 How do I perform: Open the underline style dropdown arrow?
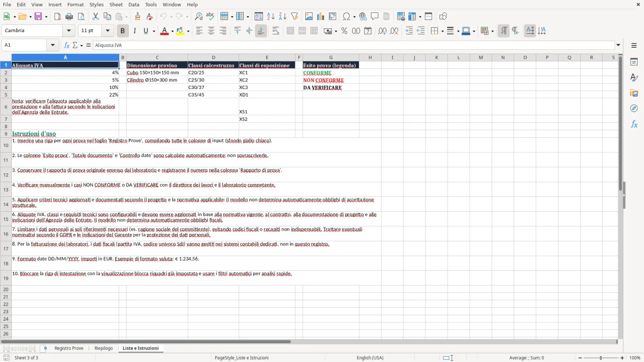tap(154, 31)
